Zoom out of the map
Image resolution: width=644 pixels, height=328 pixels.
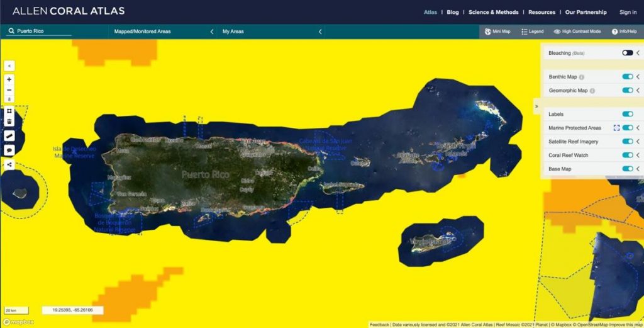click(9, 90)
